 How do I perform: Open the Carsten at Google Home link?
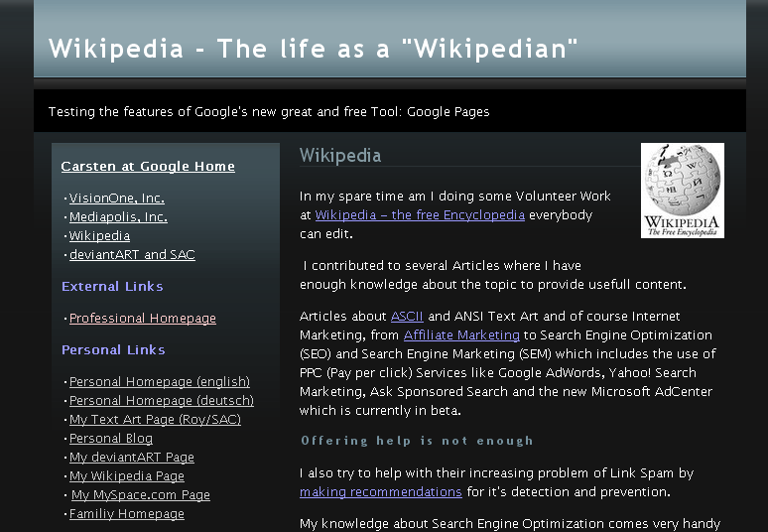(x=148, y=167)
